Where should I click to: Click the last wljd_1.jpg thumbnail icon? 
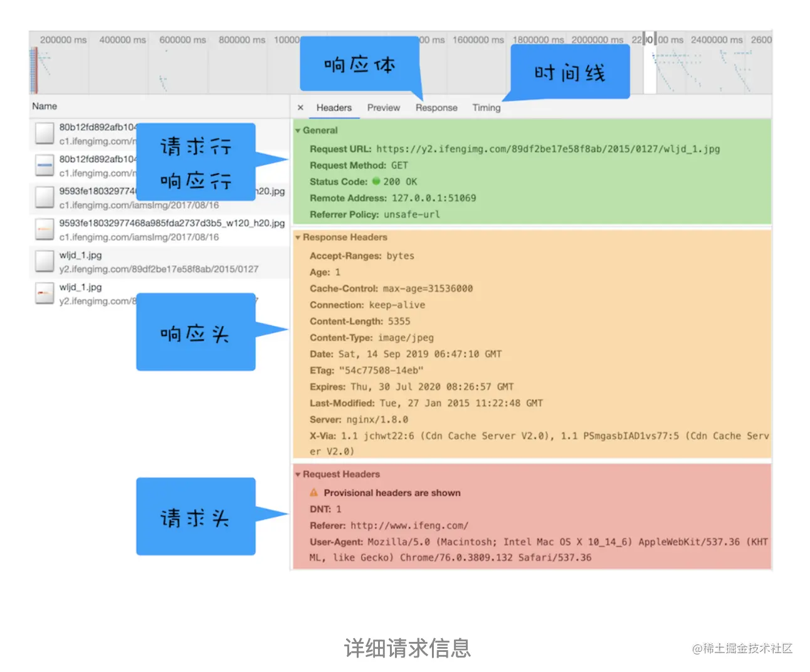45,293
